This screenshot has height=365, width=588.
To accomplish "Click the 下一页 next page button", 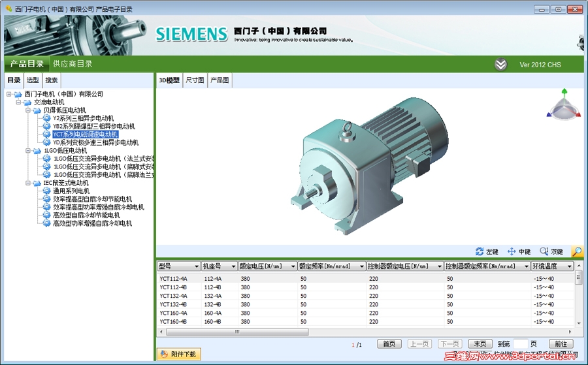I will click(x=449, y=344).
